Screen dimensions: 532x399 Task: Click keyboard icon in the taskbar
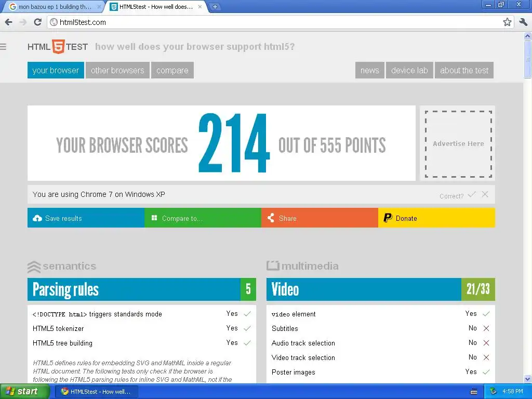[474, 392]
